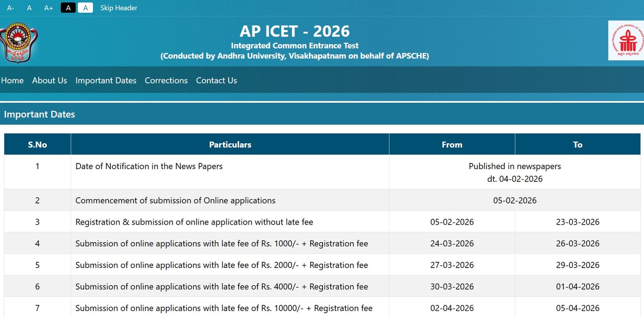Open the About Us page

point(50,81)
